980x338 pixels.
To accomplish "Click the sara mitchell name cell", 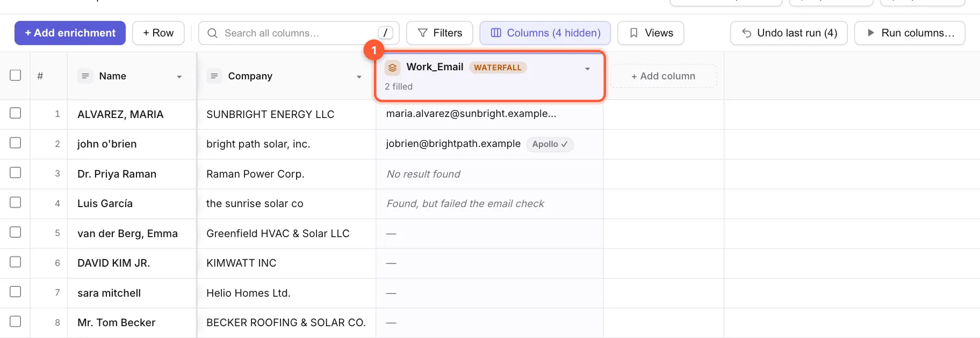I will click(132, 293).
